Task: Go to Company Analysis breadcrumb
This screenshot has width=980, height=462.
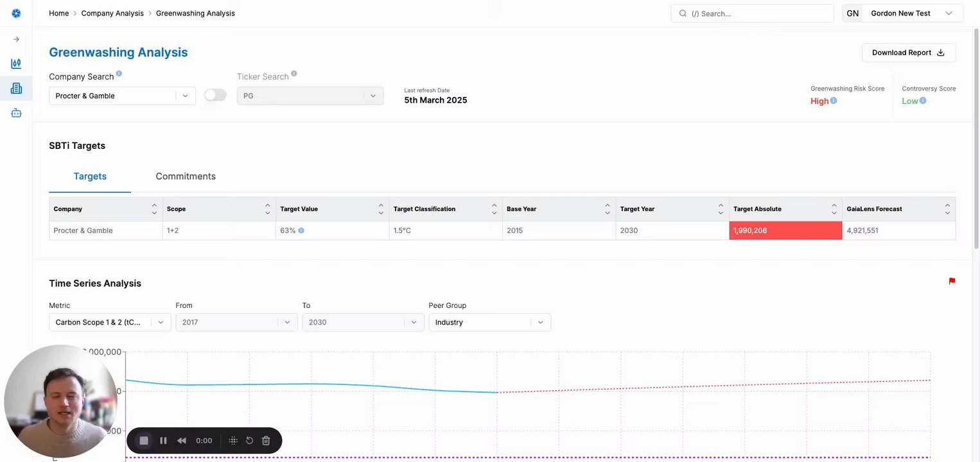Action: point(112,13)
